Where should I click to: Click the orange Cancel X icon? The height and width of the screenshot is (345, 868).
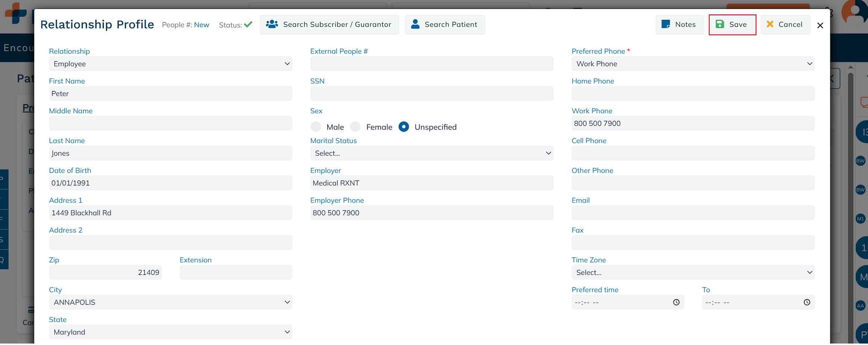(x=770, y=24)
